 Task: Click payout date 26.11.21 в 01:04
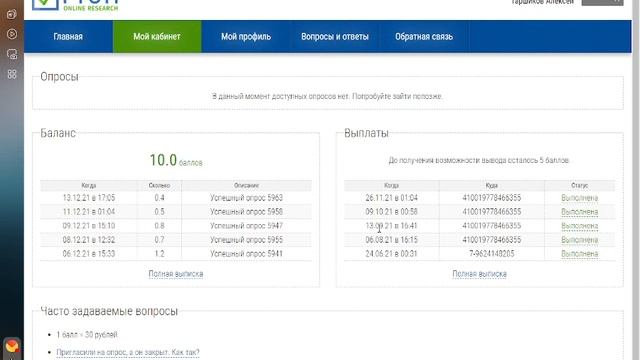click(x=391, y=198)
